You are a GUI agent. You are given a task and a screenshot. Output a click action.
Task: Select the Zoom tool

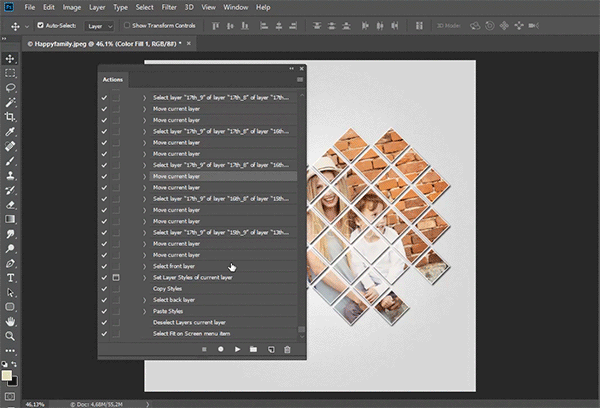(10, 337)
